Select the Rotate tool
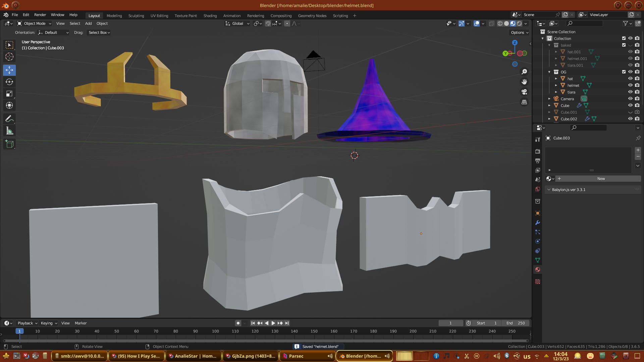Screen dimensions: 644x362 [9, 82]
